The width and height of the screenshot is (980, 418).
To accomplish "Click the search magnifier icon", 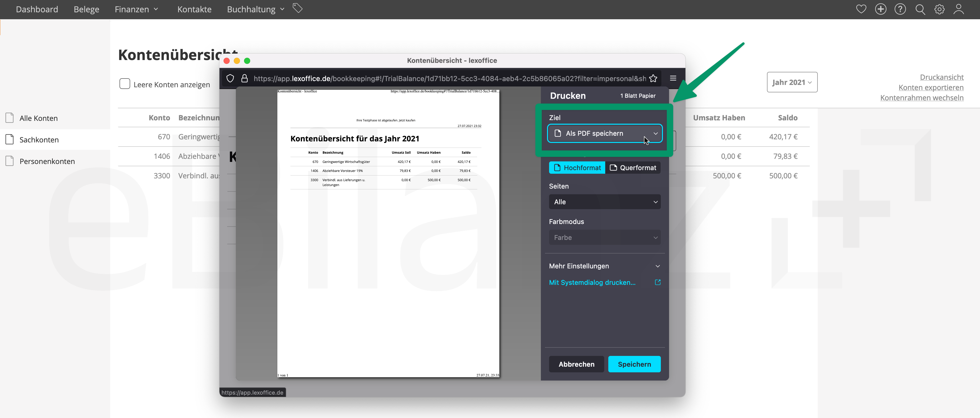I will tap(920, 9).
